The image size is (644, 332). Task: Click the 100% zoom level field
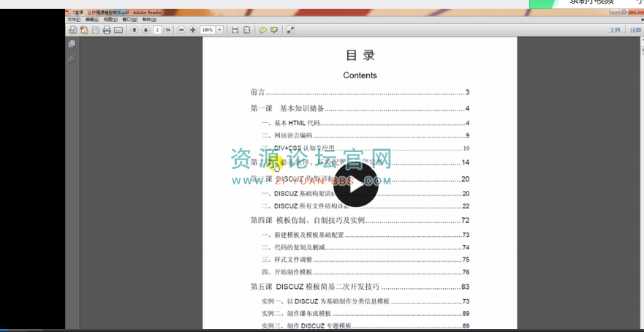click(x=208, y=30)
